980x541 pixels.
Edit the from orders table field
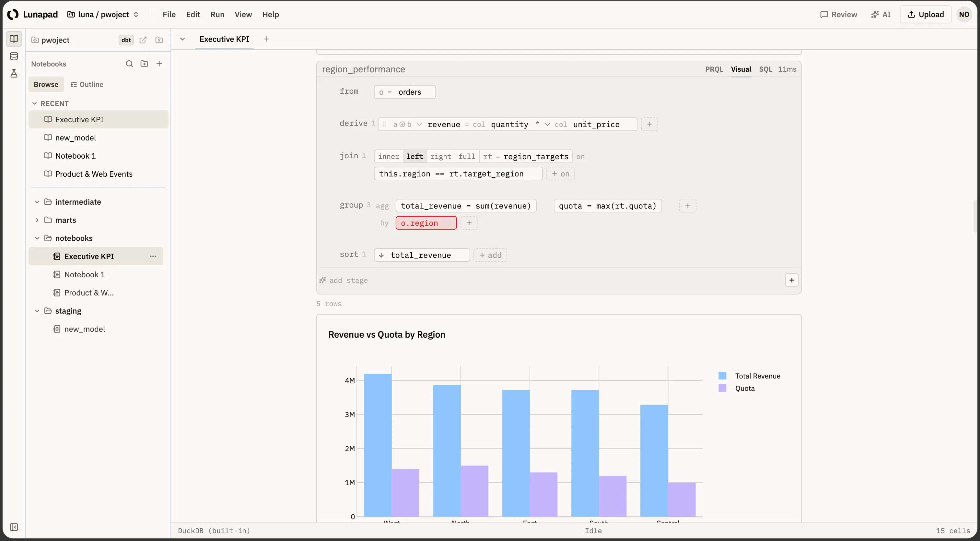tap(405, 92)
